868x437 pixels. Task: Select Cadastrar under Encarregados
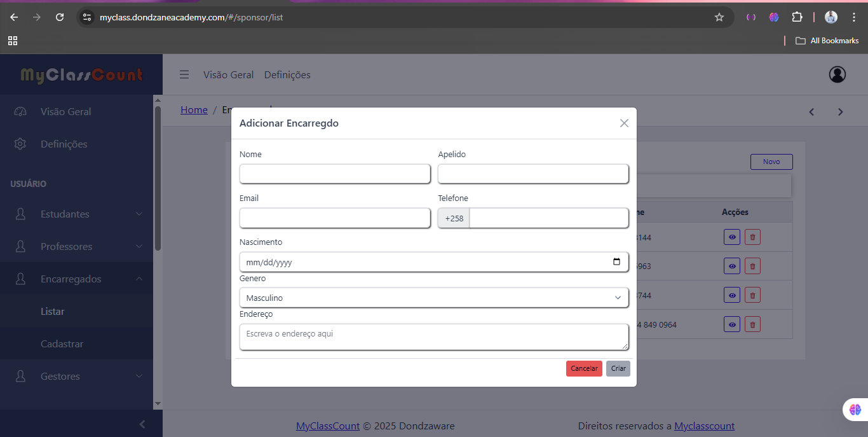(x=62, y=344)
